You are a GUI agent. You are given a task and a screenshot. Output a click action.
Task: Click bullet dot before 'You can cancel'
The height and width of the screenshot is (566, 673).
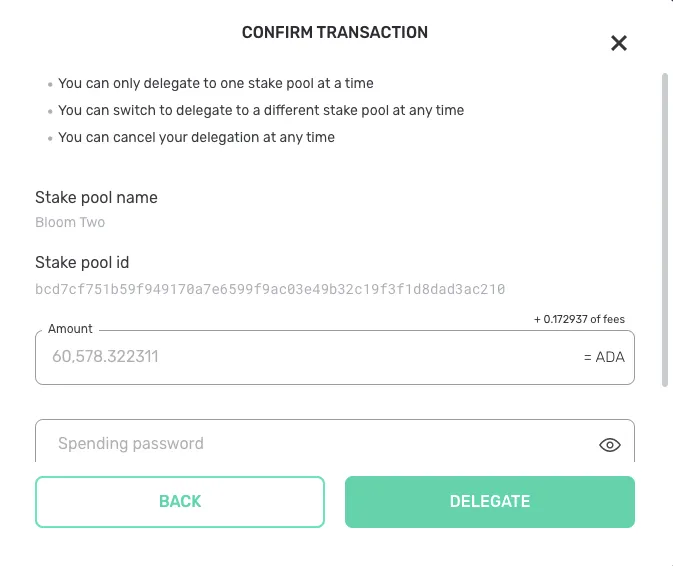point(50,139)
